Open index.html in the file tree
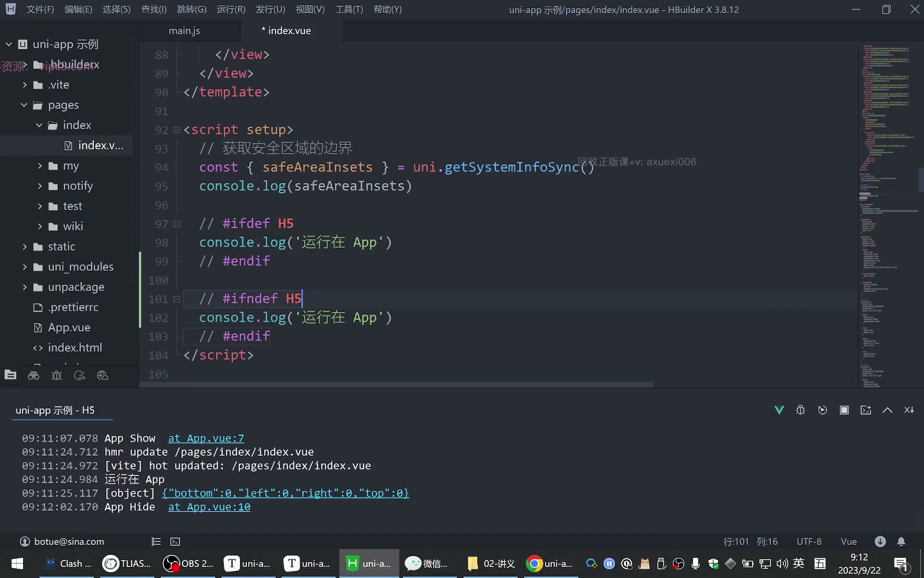 tap(67, 348)
